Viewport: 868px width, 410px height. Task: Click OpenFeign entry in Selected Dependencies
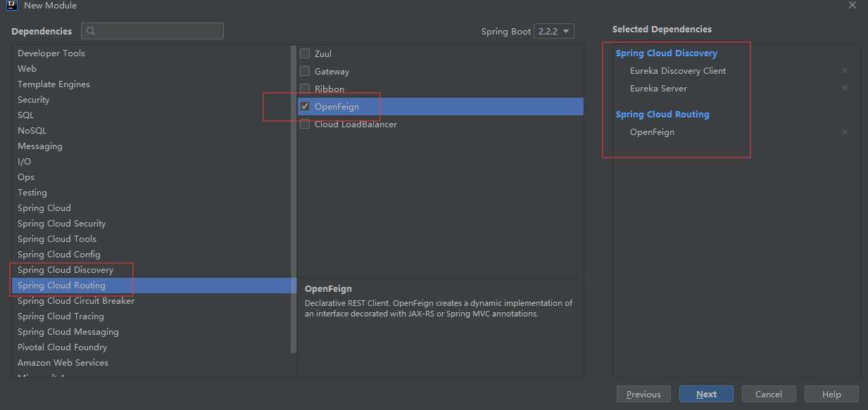point(652,132)
